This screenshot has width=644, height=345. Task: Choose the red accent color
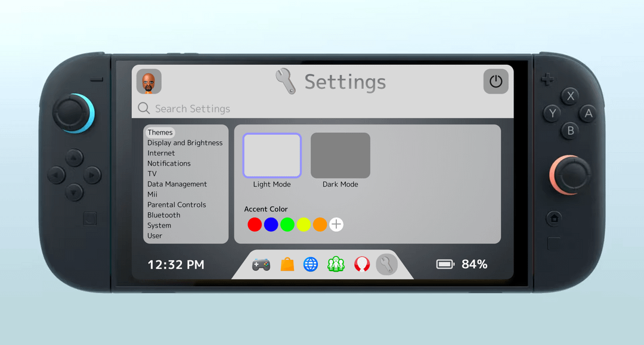point(255,225)
